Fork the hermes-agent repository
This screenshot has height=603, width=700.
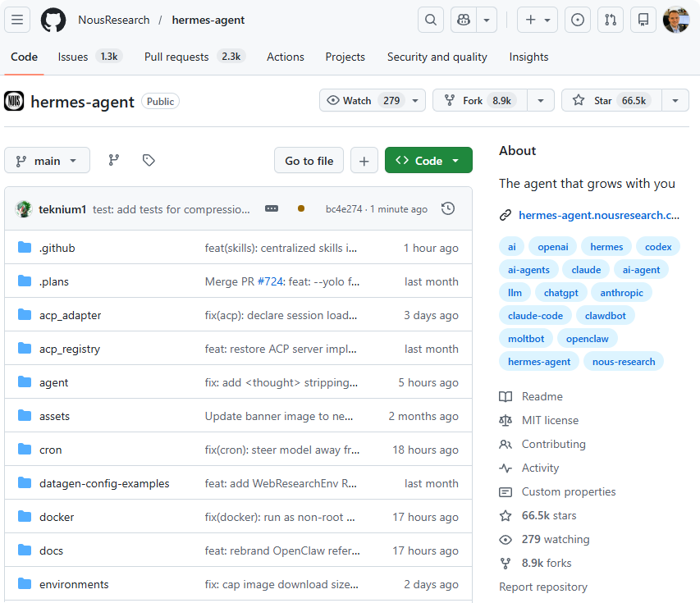[480, 100]
